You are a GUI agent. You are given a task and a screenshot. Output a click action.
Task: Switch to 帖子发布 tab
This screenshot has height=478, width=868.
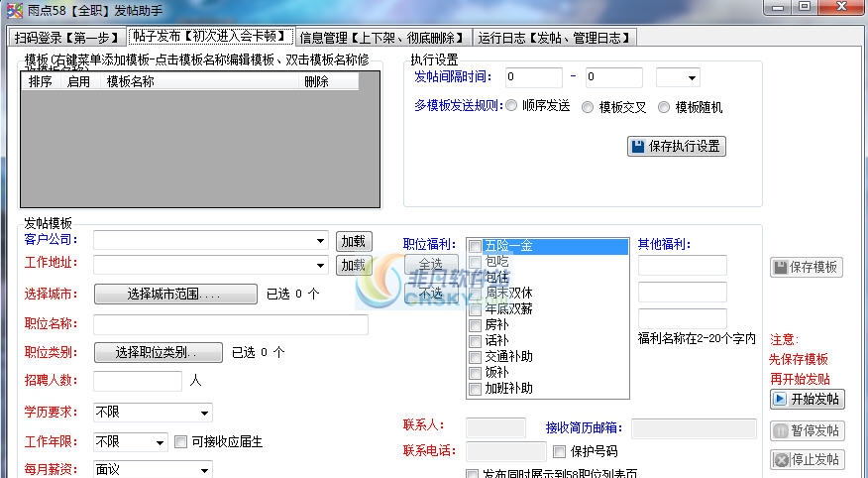[x=211, y=37]
